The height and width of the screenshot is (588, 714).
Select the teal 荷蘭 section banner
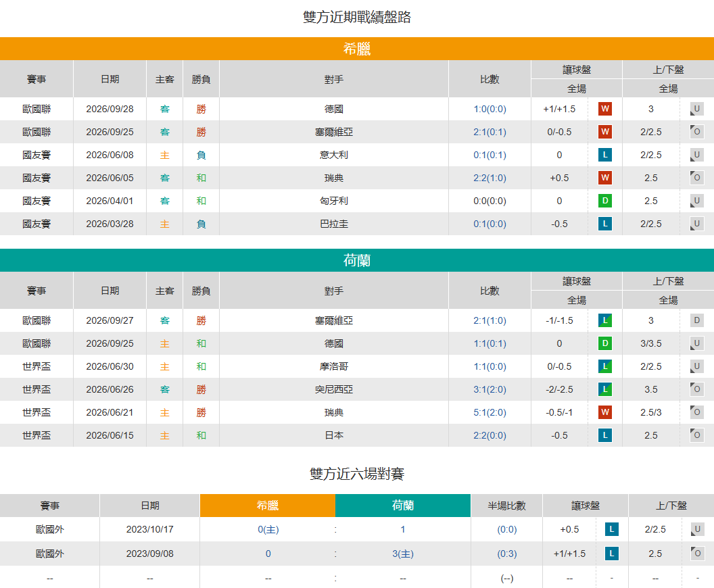point(357,260)
